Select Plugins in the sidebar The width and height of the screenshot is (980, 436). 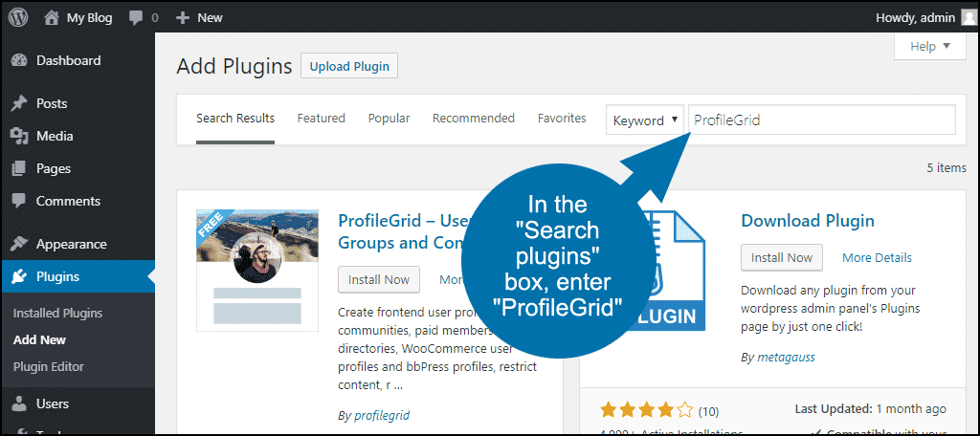pos(78,276)
